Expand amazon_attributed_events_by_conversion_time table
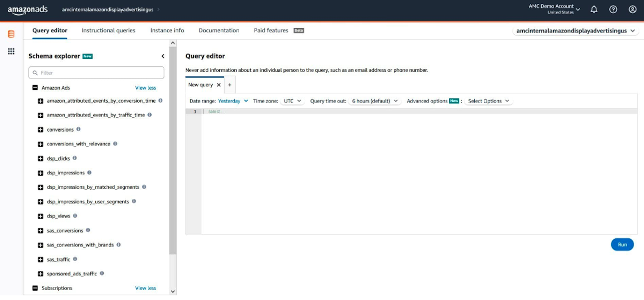The height and width of the screenshot is (300, 644). [40, 101]
